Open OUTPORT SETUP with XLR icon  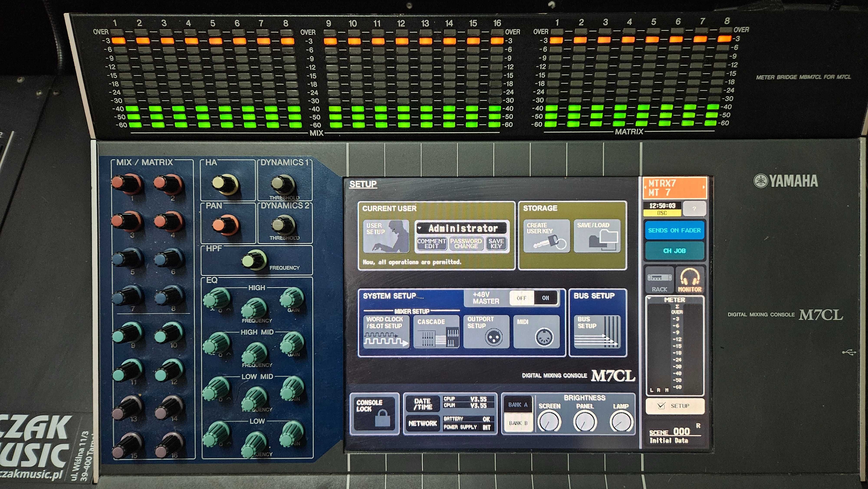486,332
